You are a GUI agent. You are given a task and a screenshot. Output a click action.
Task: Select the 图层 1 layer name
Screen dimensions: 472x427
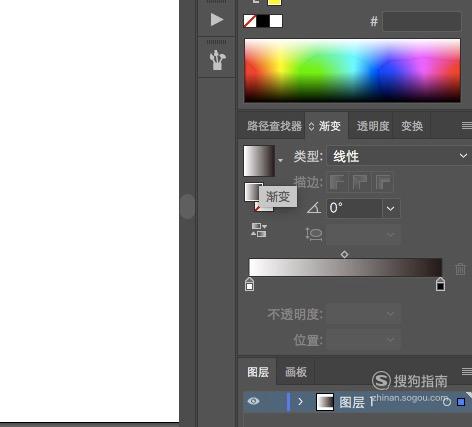[x=357, y=402]
